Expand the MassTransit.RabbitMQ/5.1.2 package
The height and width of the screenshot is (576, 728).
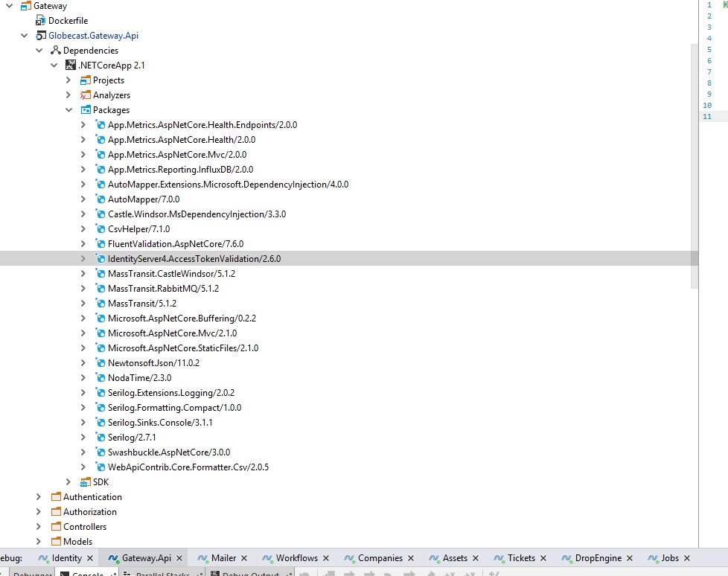[83, 288]
